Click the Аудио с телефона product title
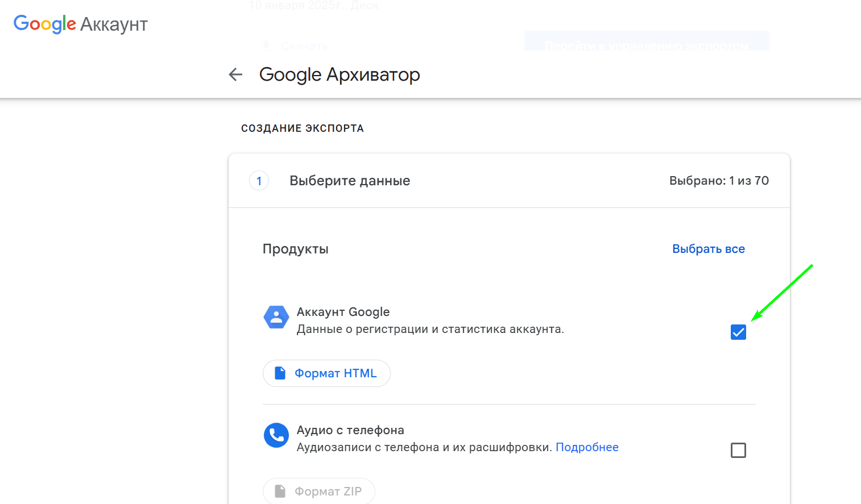 click(x=350, y=430)
